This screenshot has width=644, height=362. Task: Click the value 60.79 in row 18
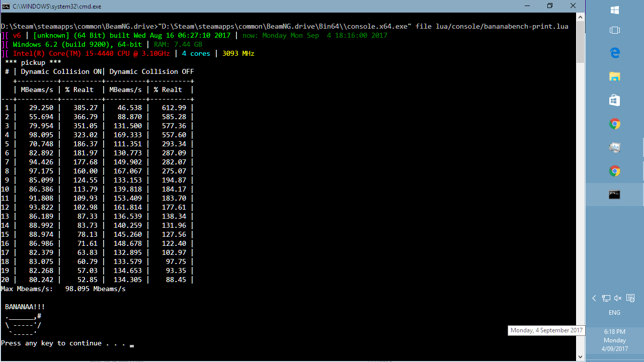88,261
